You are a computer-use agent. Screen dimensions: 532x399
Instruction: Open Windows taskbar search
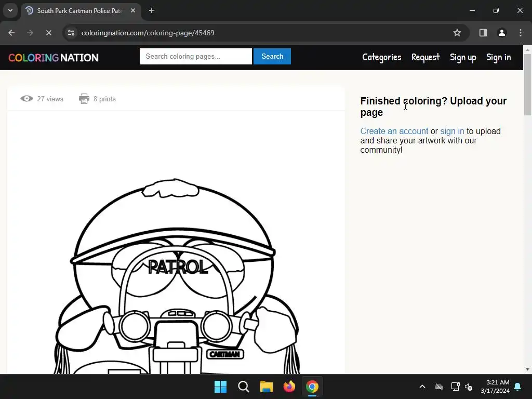pos(243,387)
